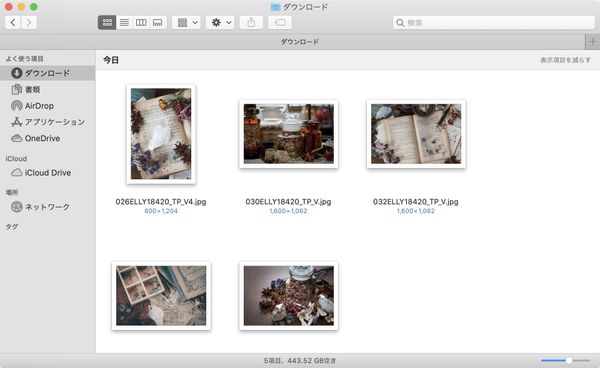
Task: Minimize the window with yellow button
Action: click(21, 7)
